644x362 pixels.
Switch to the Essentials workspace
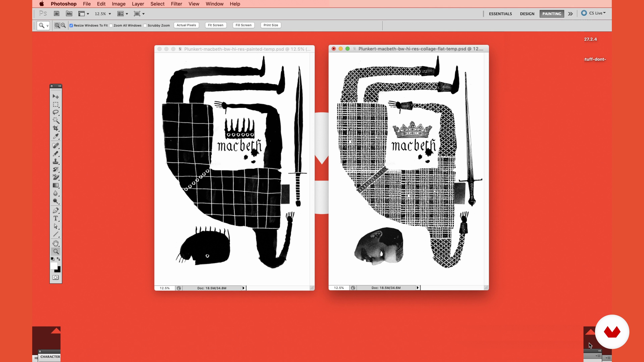click(500, 14)
